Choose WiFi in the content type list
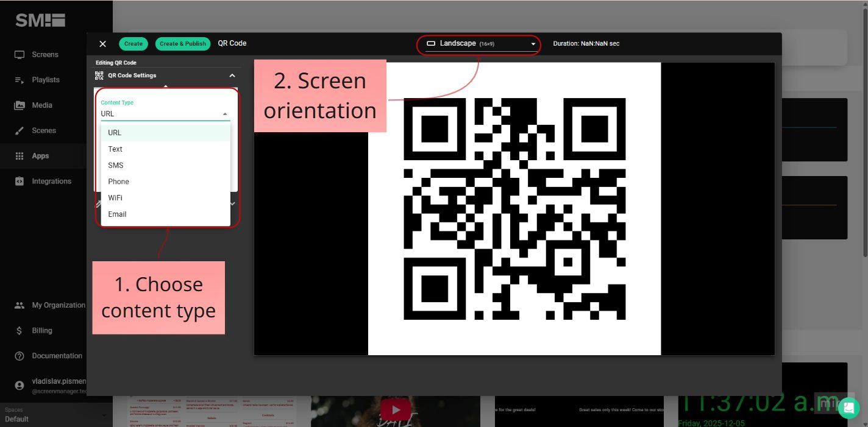This screenshot has height=427, width=868. (115, 197)
